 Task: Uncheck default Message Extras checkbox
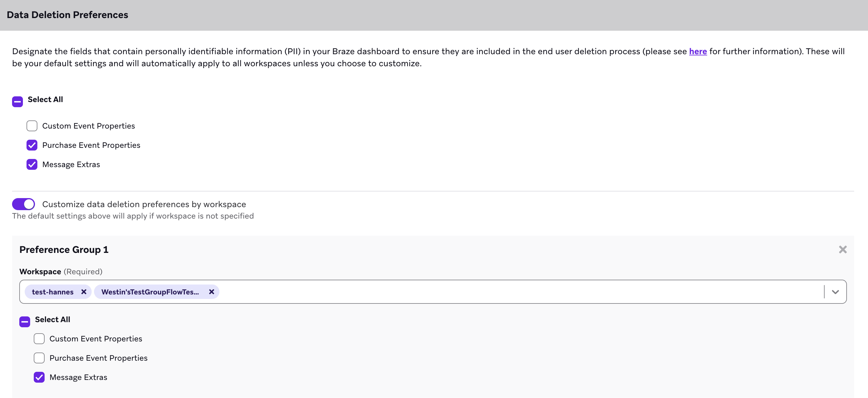(32, 164)
